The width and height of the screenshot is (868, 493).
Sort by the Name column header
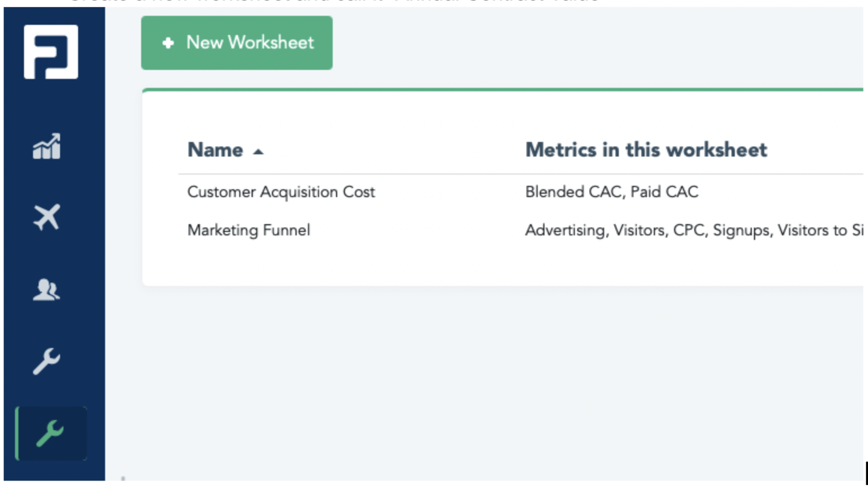click(215, 150)
